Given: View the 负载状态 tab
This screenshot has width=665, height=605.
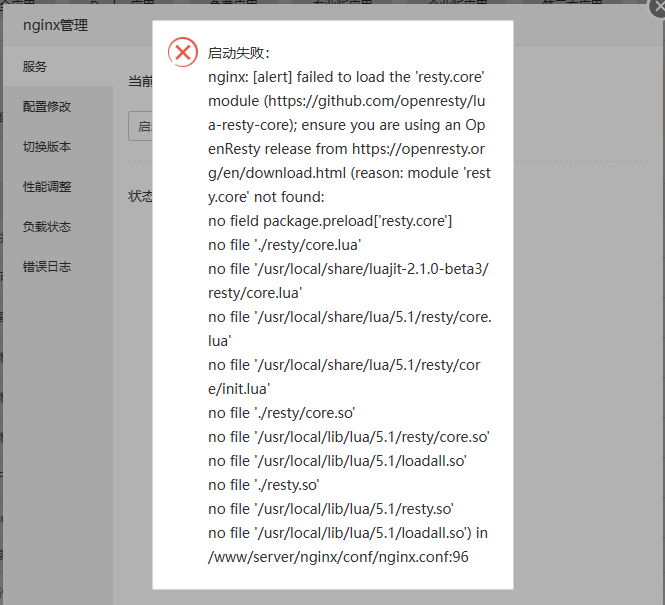Looking at the screenshot, I should point(58,227).
